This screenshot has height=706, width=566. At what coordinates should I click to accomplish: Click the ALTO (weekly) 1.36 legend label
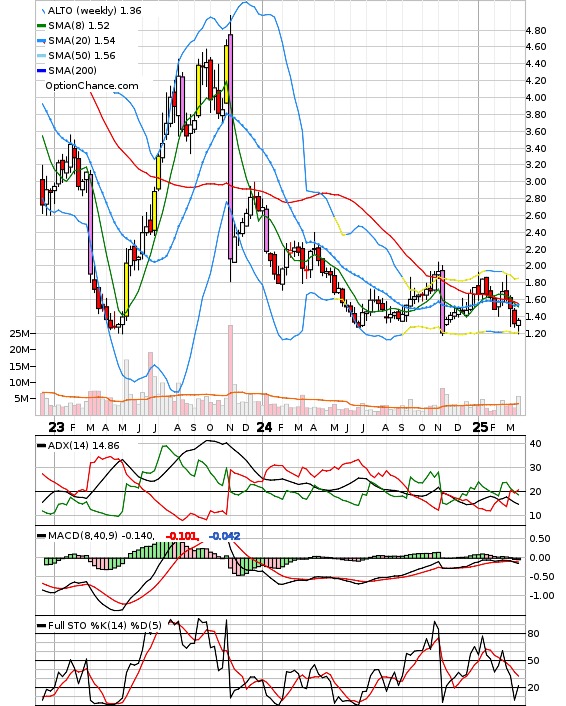coord(95,10)
